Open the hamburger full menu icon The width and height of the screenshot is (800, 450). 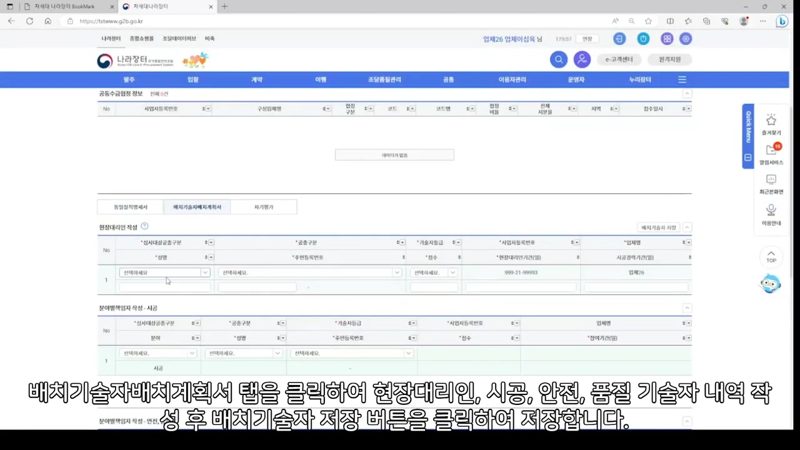click(x=682, y=80)
